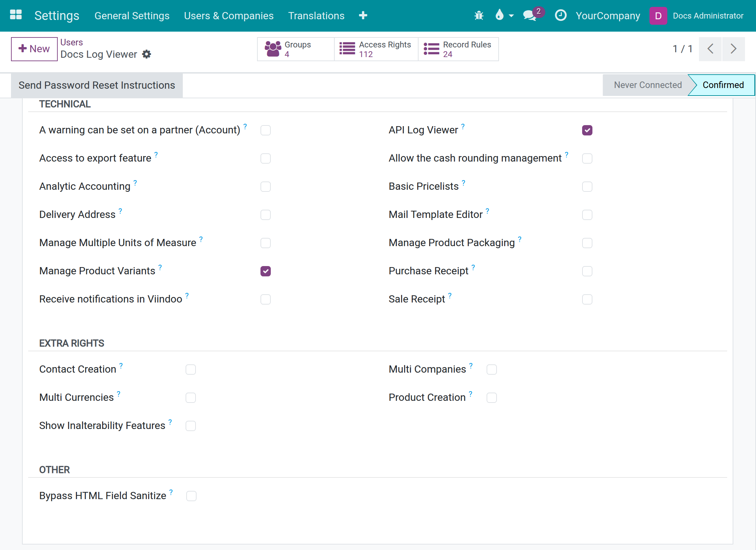Show help for Bypass HTML Field Sanitize
This screenshot has height=550, width=756.
171,492
